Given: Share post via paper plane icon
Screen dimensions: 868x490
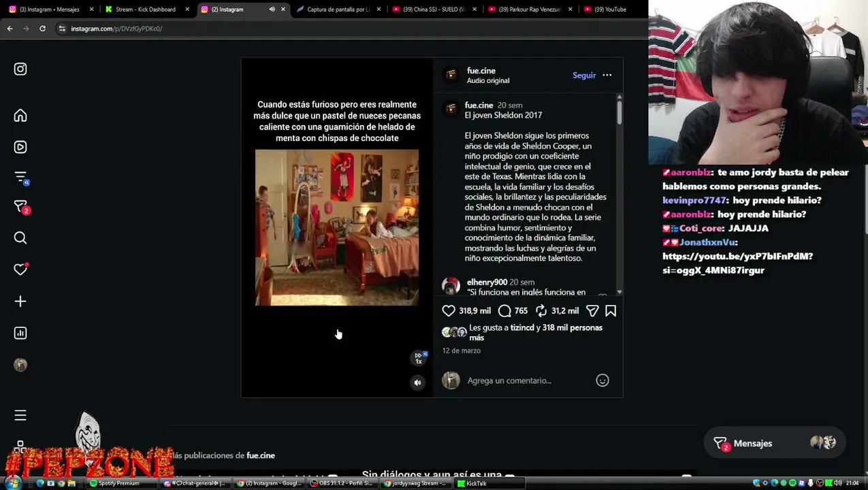Looking at the screenshot, I should [x=592, y=310].
